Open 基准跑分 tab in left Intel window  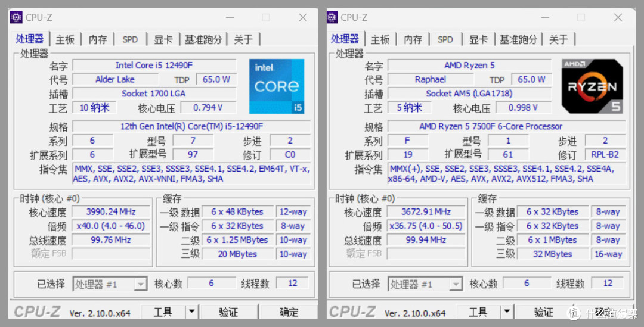point(203,39)
